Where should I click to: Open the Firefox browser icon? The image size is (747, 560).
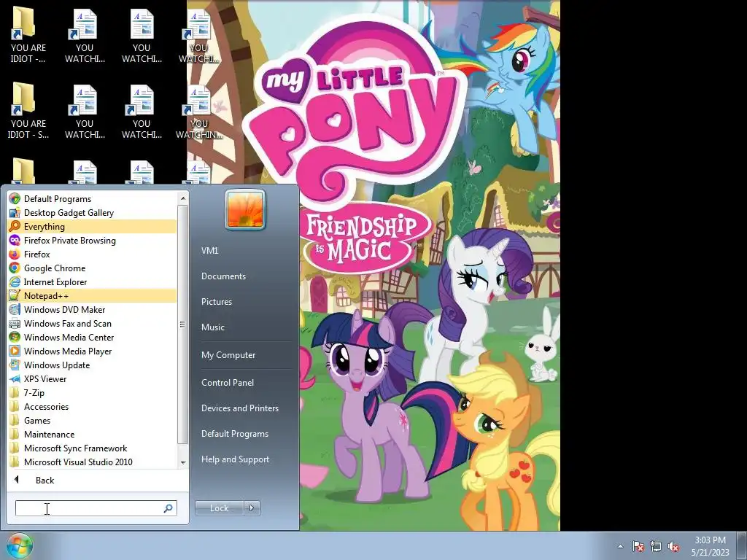click(x=15, y=254)
